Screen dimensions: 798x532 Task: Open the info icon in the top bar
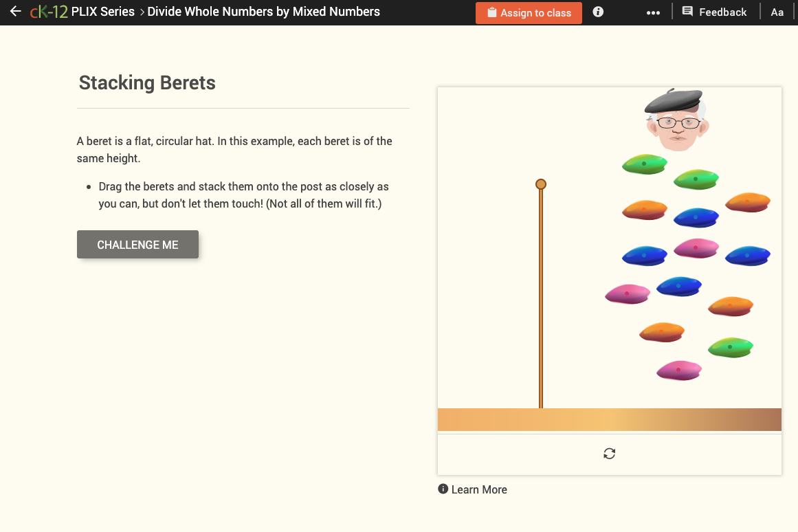click(597, 12)
